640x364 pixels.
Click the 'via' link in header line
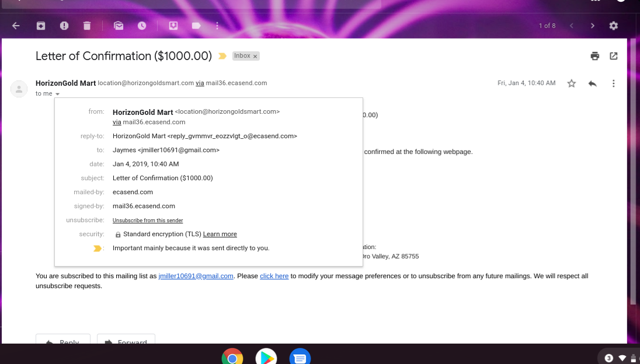(x=200, y=83)
